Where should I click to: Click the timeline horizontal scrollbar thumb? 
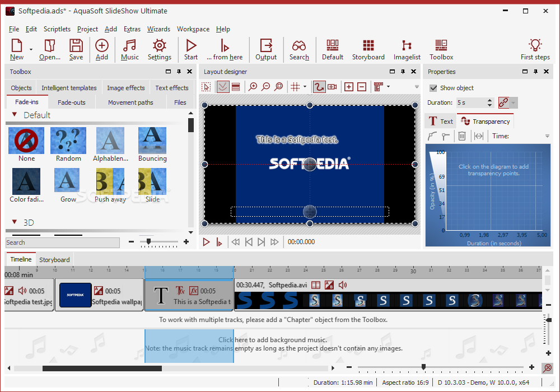(102, 368)
